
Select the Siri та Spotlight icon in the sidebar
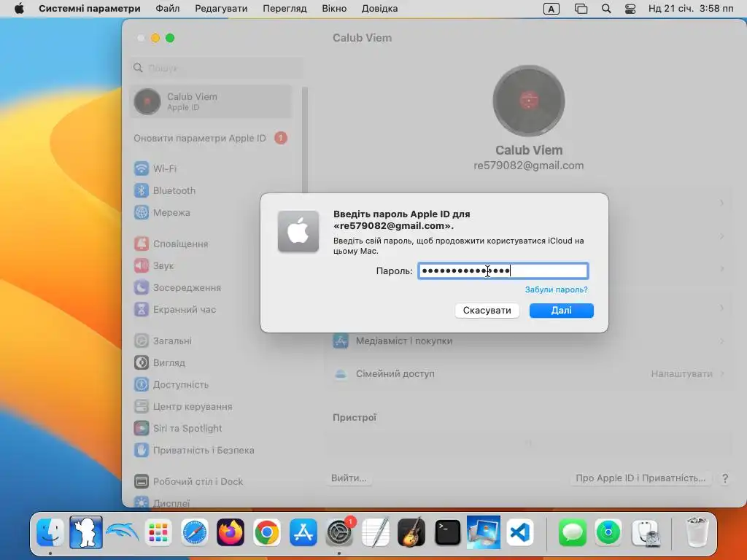141,429
